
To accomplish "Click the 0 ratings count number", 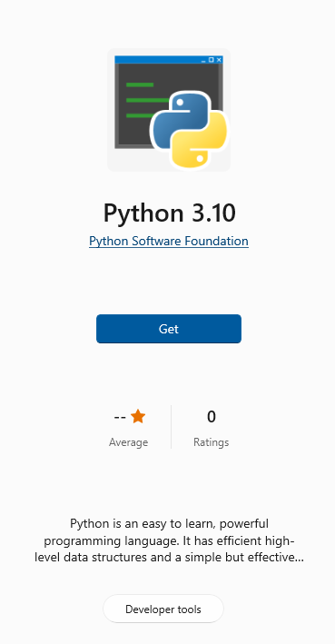I will click(x=211, y=417).
